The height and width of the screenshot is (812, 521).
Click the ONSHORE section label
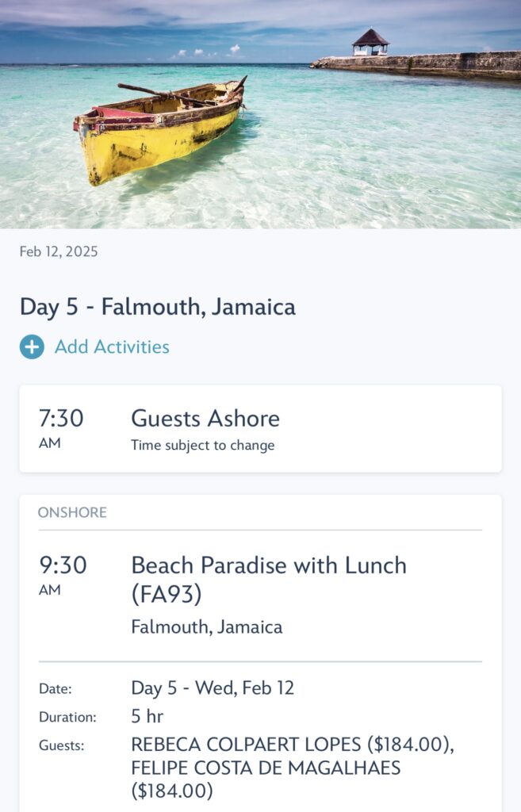coord(72,512)
